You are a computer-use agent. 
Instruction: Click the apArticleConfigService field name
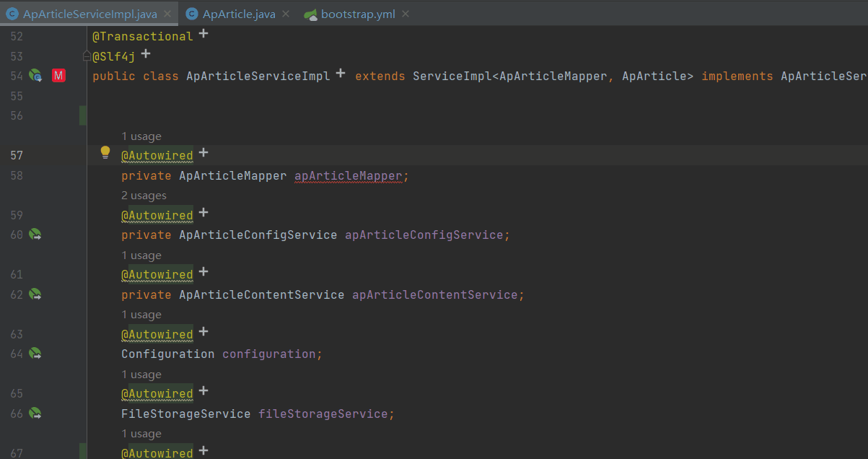click(x=424, y=235)
